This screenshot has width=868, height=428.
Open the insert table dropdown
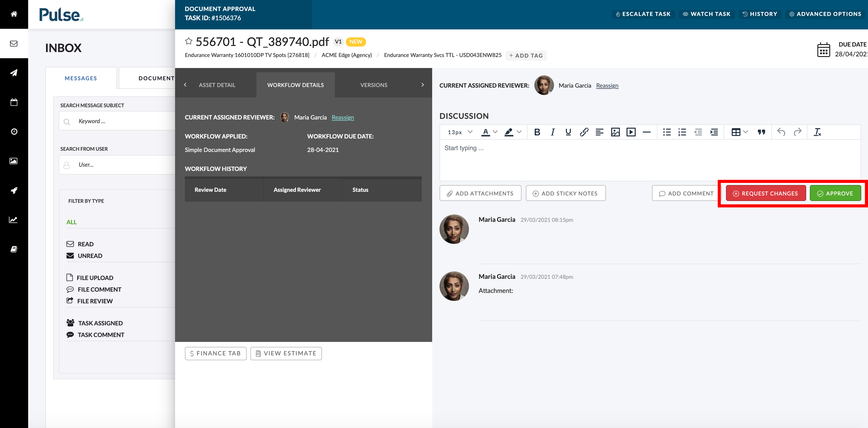point(740,132)
